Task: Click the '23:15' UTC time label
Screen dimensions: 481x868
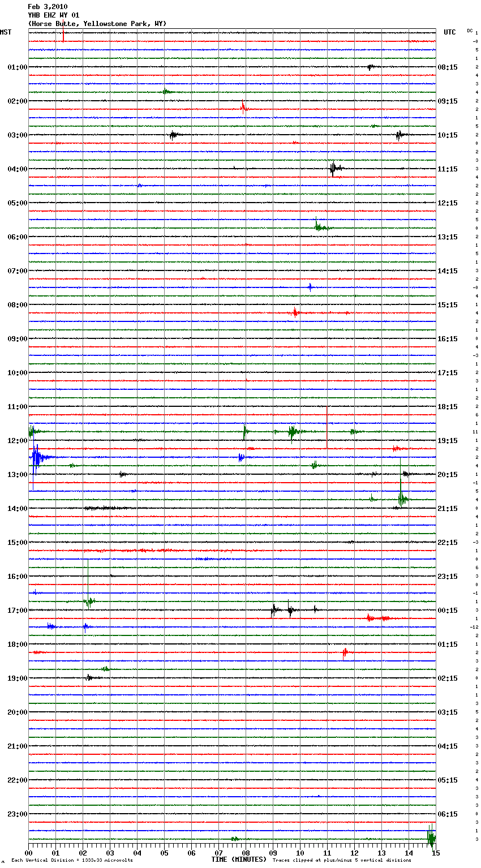Action: pos(448,577)
